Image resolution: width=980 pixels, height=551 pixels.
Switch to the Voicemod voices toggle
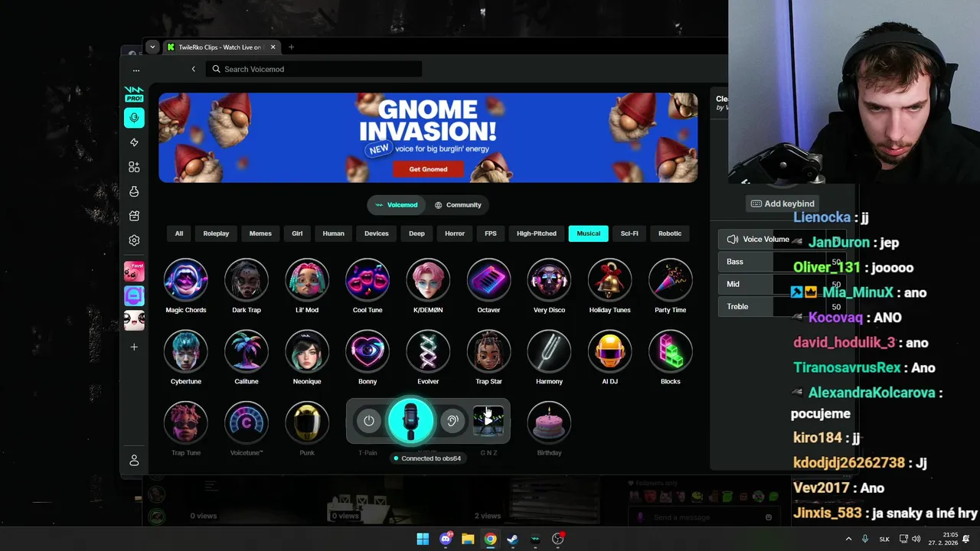tap(397, 205)
